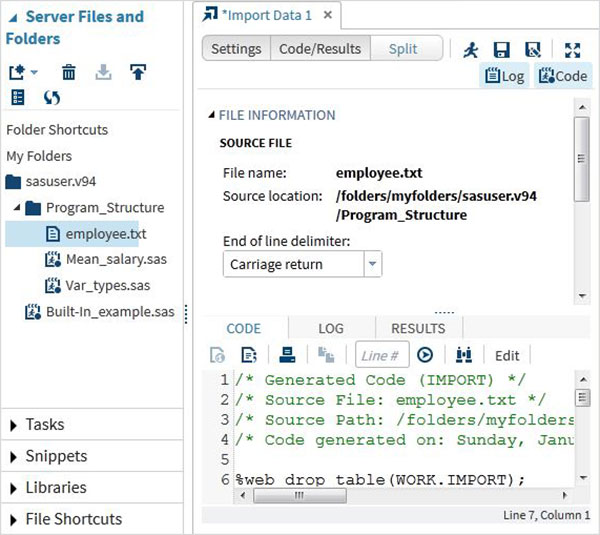
Task: Toggle the Log button on
Action: click(504, 76)
